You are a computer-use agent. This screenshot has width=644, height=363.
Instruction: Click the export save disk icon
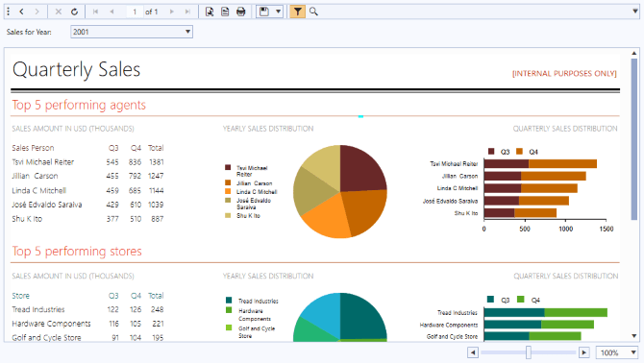click(264, 12)
